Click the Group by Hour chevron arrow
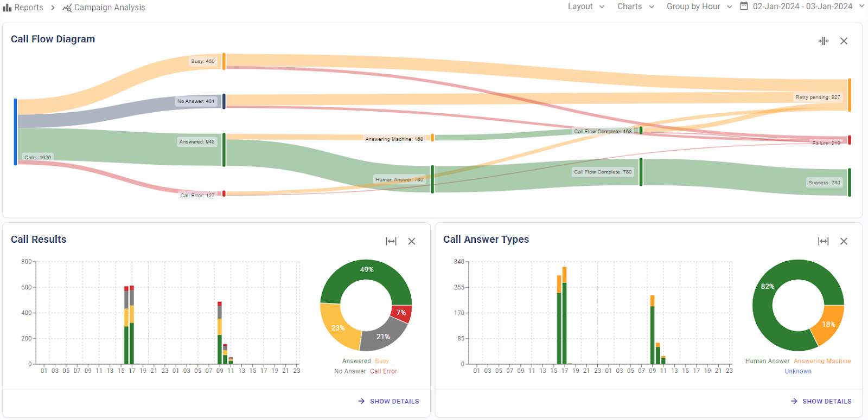868x420 pixels. point(730,7)
